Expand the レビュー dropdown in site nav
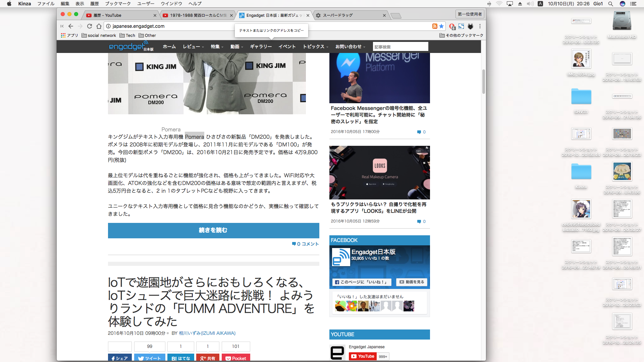The width and height of the screenshot is (644, 362). (193, 47)
